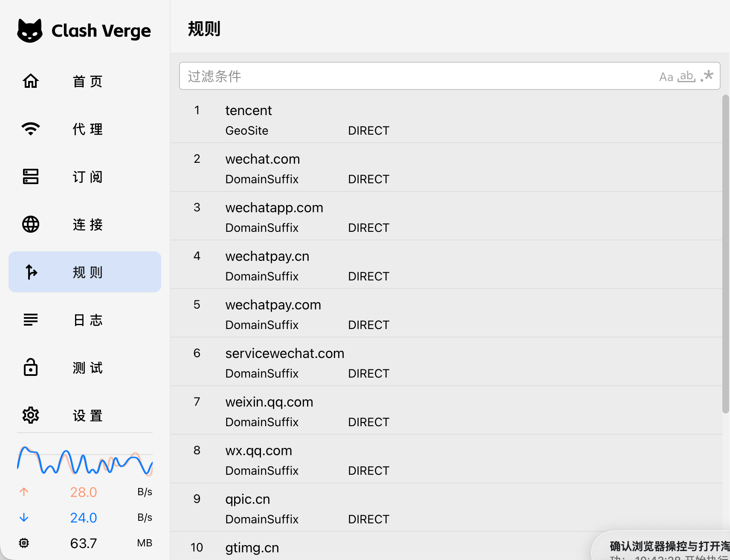Click the home icon in sidebar
The width and height of the screenshot is (730, 560).
31,81
